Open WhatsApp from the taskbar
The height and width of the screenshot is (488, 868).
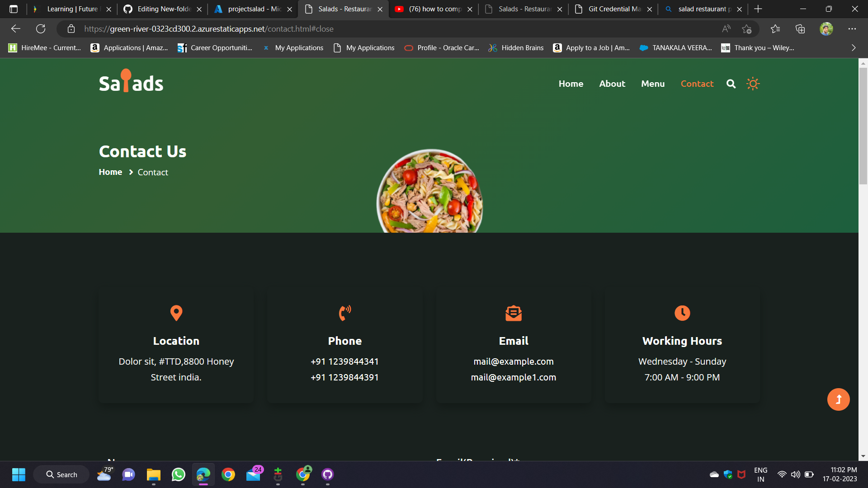pyautogui.click(x=178, y=474)
